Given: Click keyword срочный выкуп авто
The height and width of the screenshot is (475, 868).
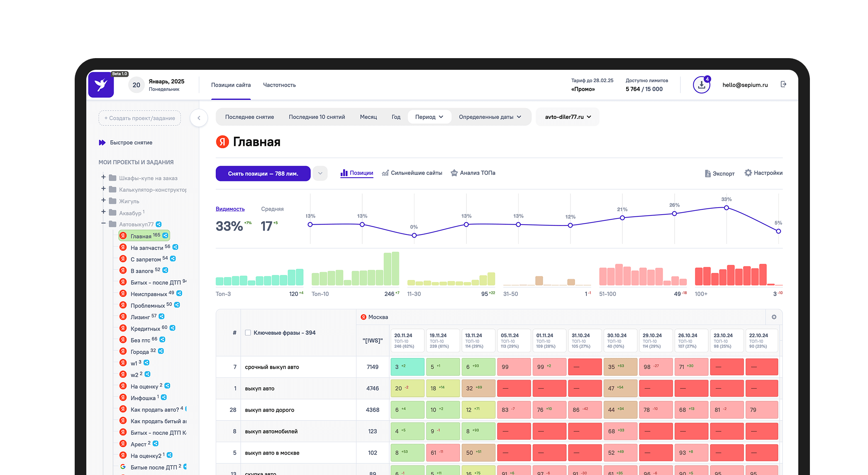Looking at the screenshot, I should point(272,367).
